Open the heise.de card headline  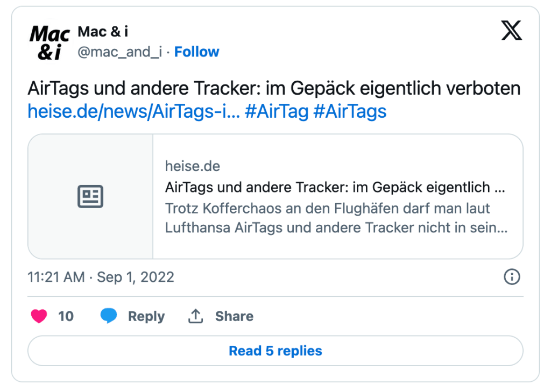(x=336, y=188)
